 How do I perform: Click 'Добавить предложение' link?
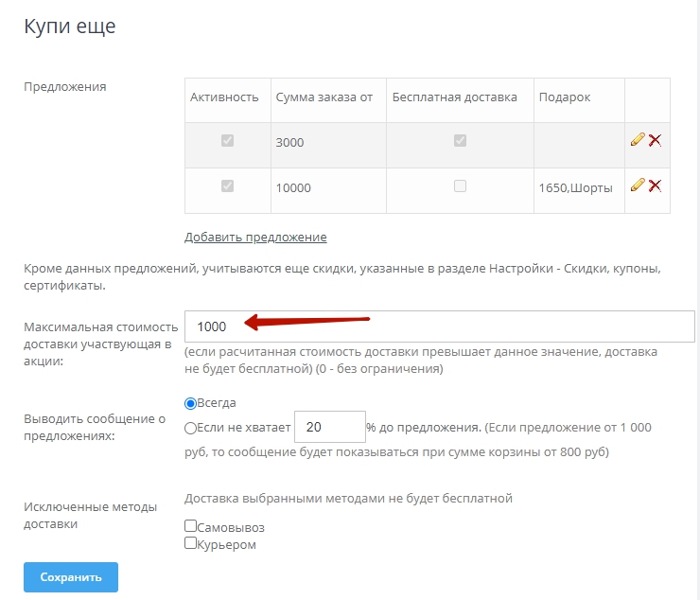[x=255, y=237]
